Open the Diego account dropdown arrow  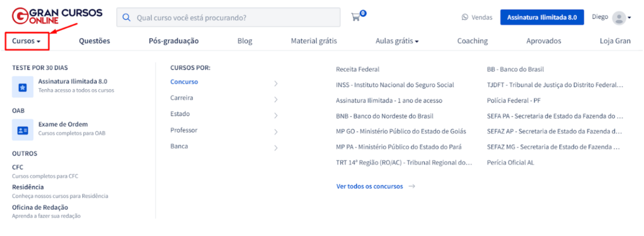tap(629, 18)
